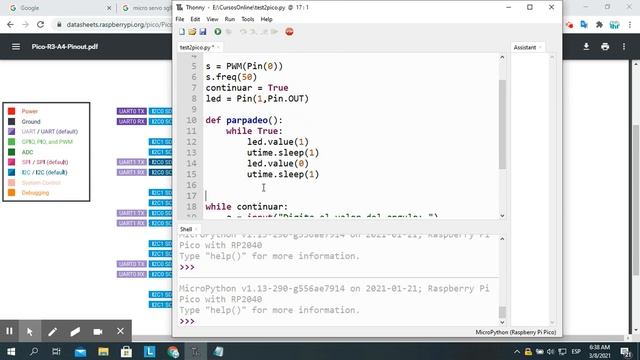Click the orange Debugging legend swatch in PDF
Image resolution: width=640 pixels, height=360 pixels.
(x=11, y=193)
